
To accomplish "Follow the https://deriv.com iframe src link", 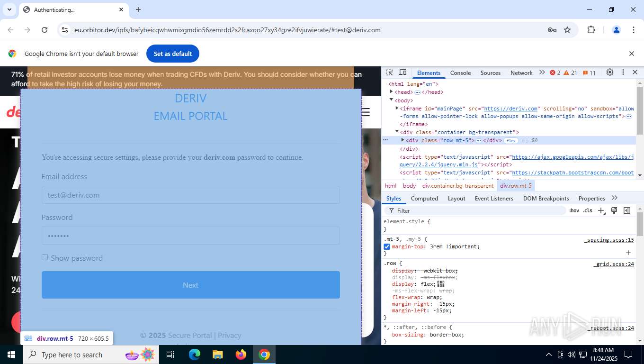I will (511, 109).
